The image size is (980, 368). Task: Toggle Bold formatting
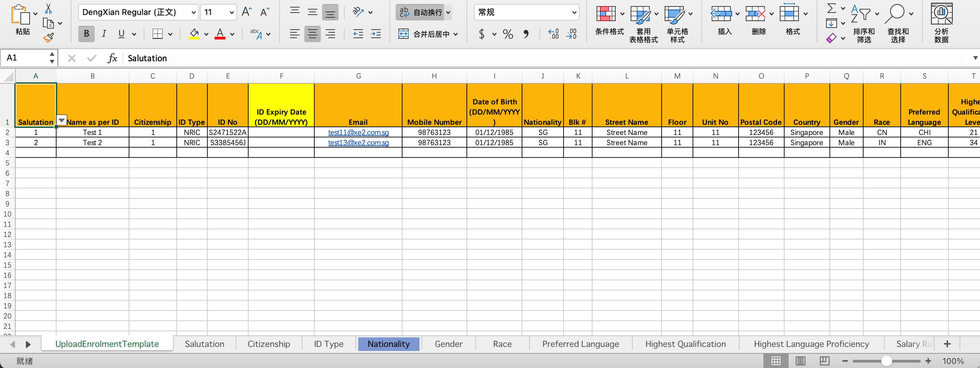click(86, 34)
